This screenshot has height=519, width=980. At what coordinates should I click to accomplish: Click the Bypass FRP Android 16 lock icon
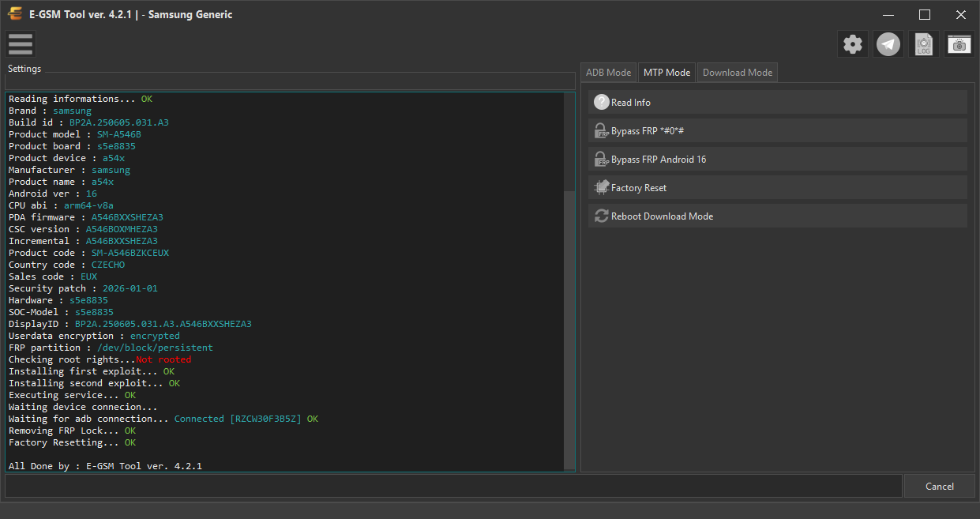[x=602, y=159]
